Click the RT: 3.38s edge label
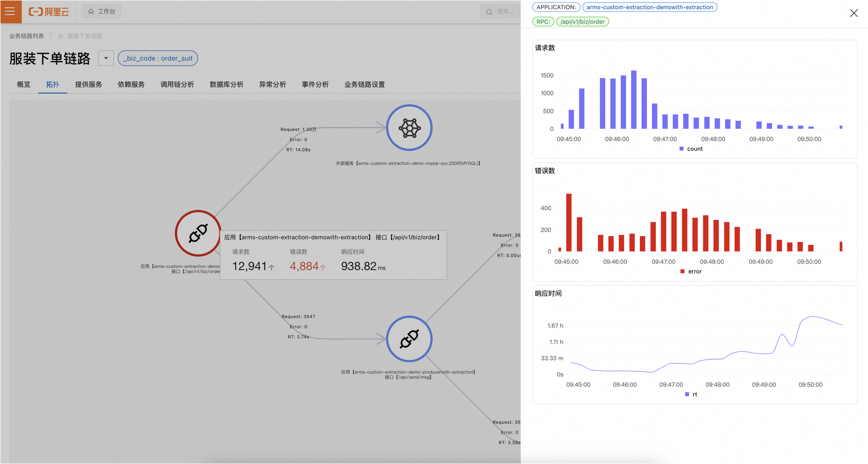Image resolution: width=868 pixels, height=464 pixels. 509,442
